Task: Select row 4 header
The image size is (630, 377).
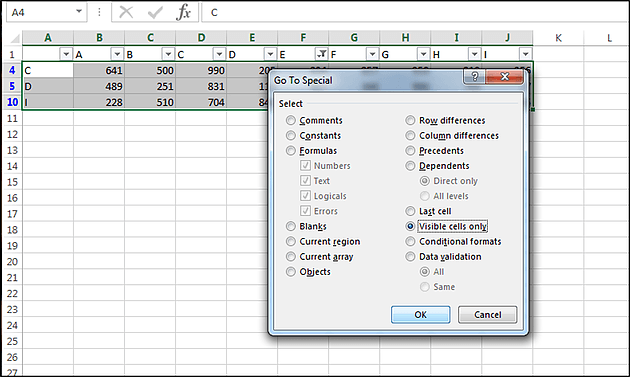Action: (x=12, y=70)
